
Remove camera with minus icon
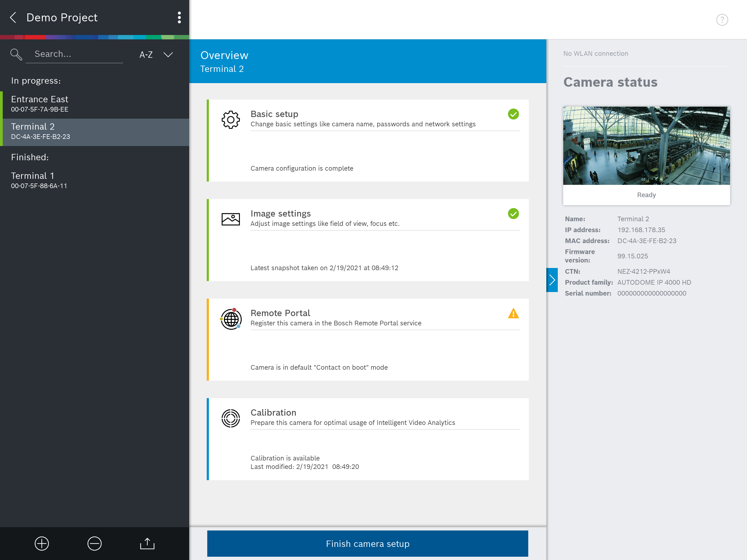95,543
